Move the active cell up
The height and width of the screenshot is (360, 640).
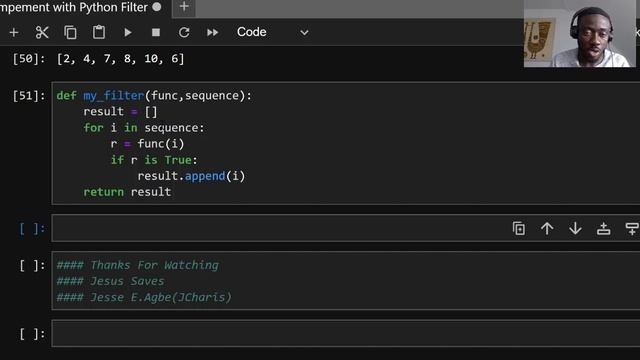pos(547,229)
